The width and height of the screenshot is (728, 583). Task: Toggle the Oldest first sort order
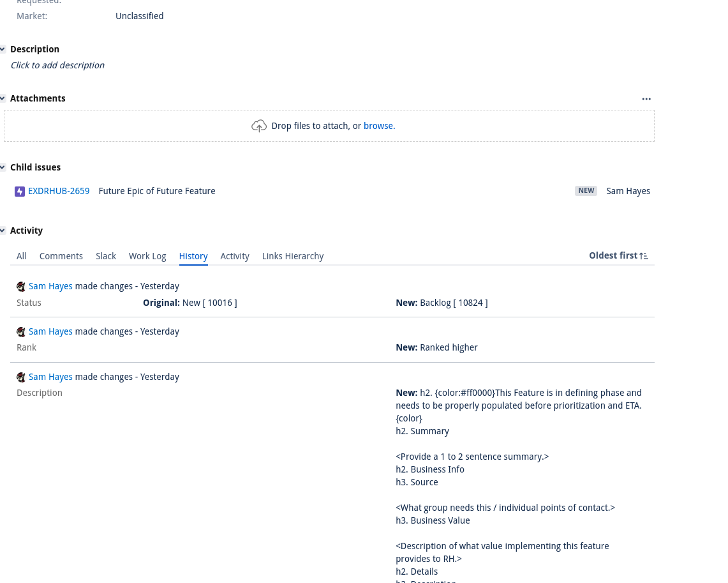[x=618, y=255]
